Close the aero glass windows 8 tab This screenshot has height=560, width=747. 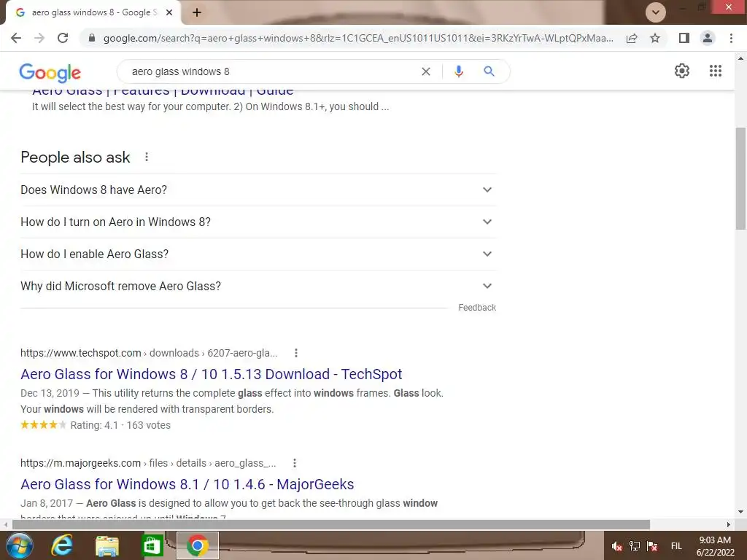[169, 12]
